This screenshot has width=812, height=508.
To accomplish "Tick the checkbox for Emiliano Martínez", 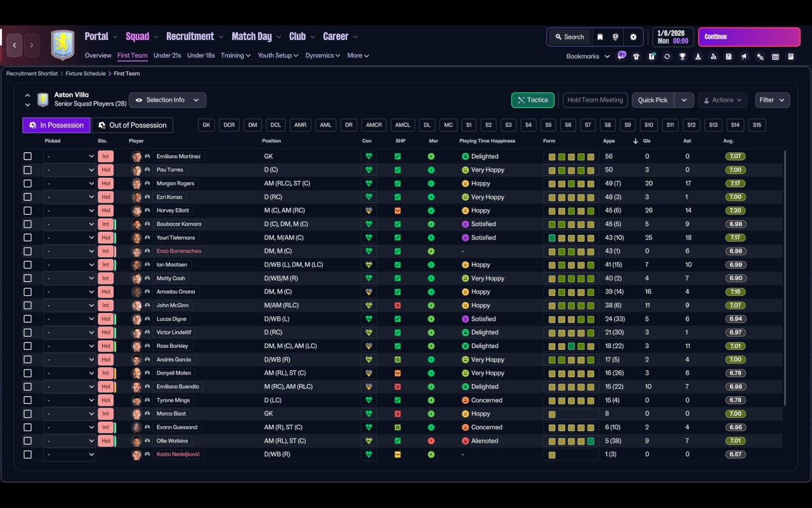I will [x=27, y=156].
